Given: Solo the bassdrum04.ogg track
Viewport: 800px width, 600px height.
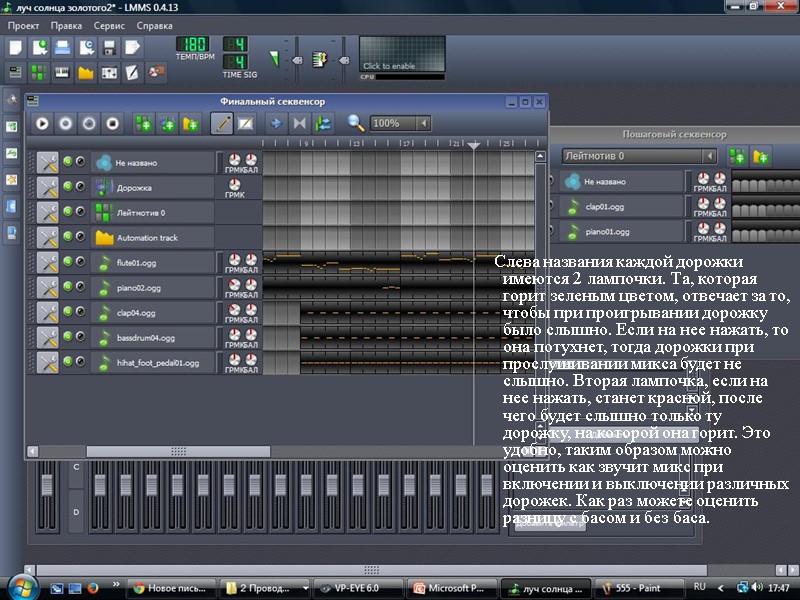Looking at the screenshot, I should click(80, 337).
